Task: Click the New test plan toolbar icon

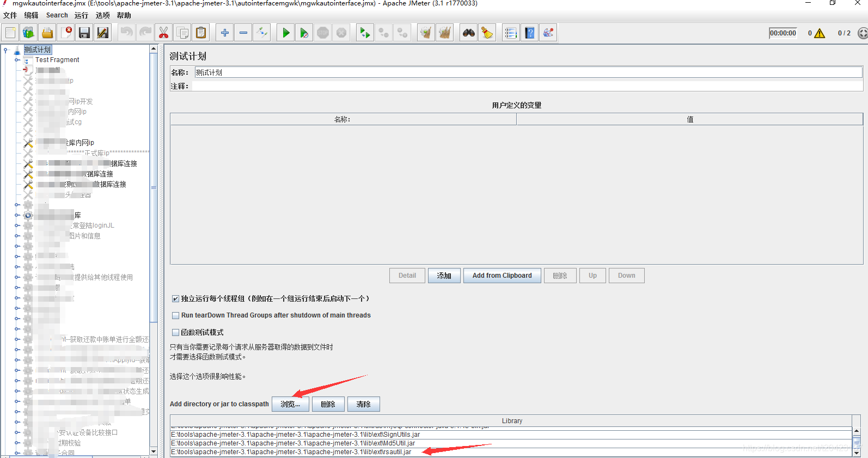Action: (x=10, y=33)
